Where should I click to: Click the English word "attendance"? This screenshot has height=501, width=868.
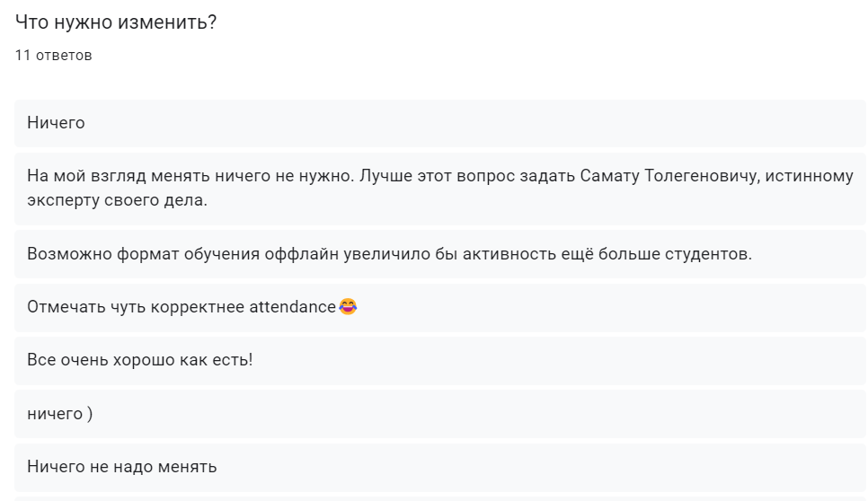(x=292, y=307)
